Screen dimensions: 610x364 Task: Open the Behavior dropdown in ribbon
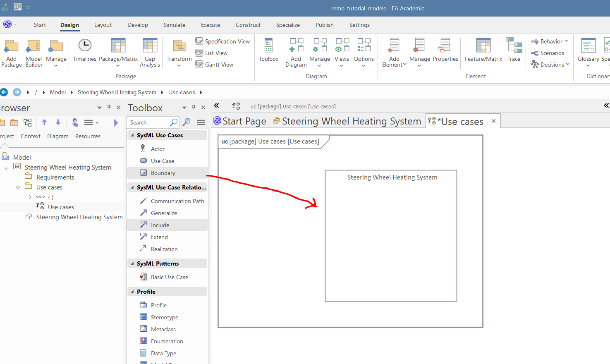[551, 41]
